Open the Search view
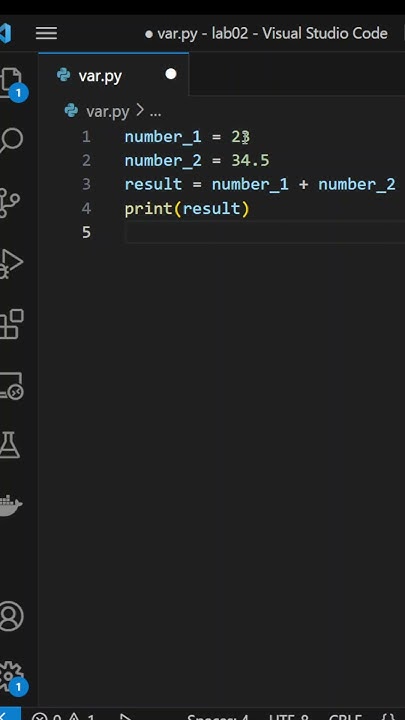Screen dimensions: 405x720 (10, 141)
